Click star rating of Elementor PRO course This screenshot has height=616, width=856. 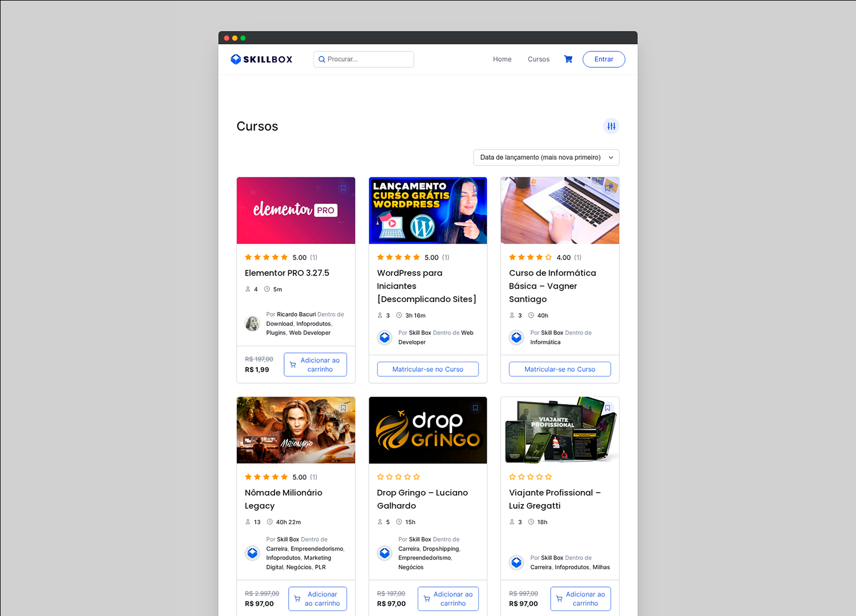[267, 257]
